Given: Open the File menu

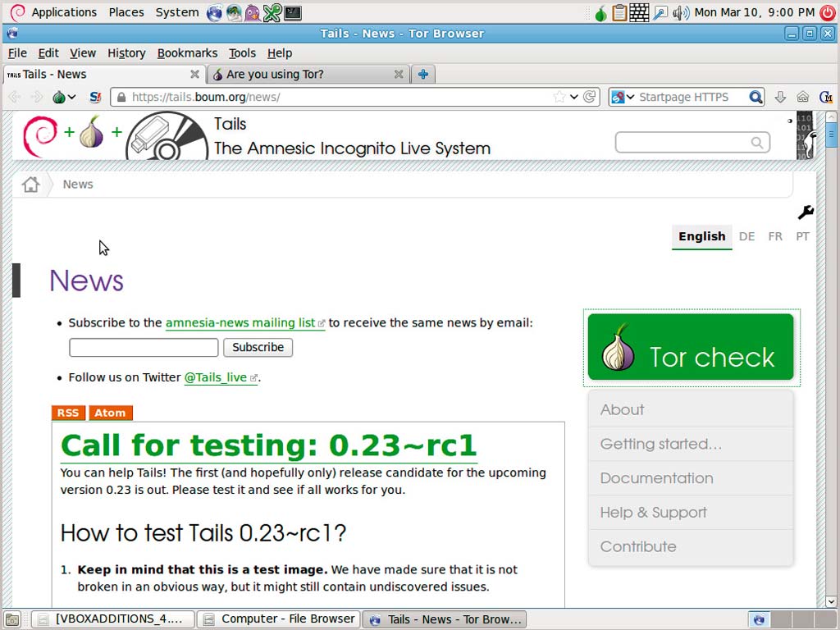Looking at the screenshot, I should [17, 53].
